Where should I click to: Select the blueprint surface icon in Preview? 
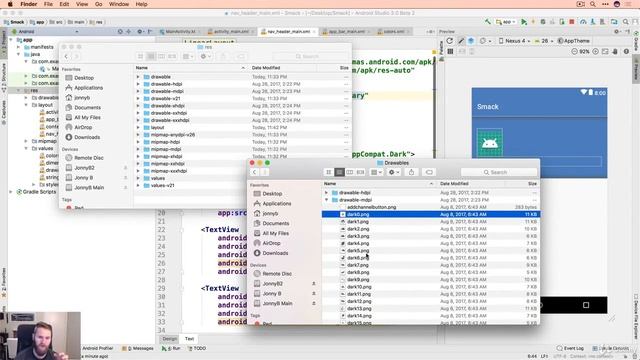(471, 41)
